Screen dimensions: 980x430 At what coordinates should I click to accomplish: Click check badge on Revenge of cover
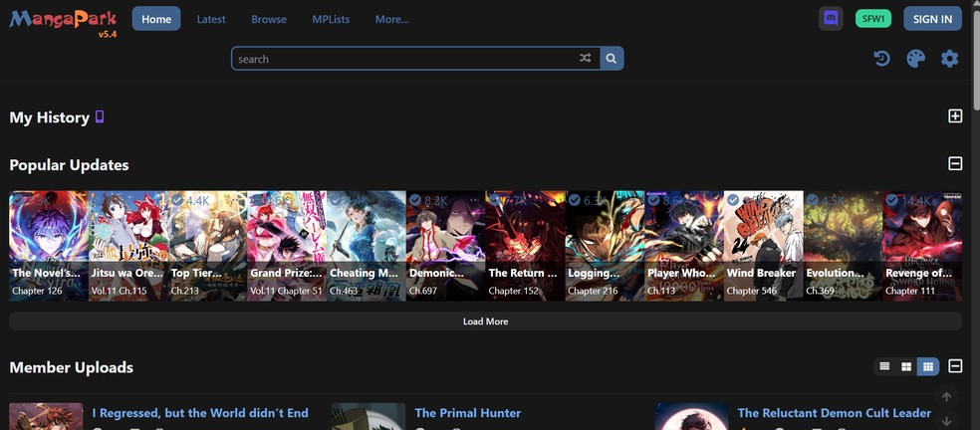tap(892, 200)
